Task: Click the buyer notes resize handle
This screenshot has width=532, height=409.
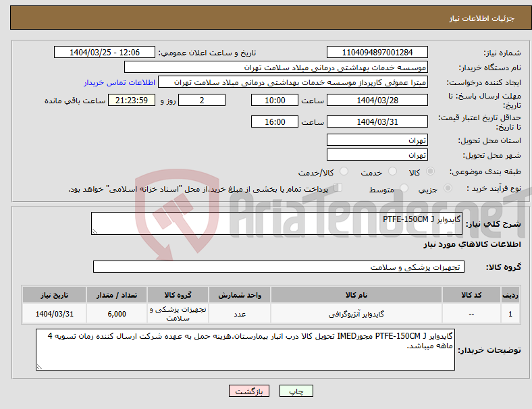Action: coord(39,367)
